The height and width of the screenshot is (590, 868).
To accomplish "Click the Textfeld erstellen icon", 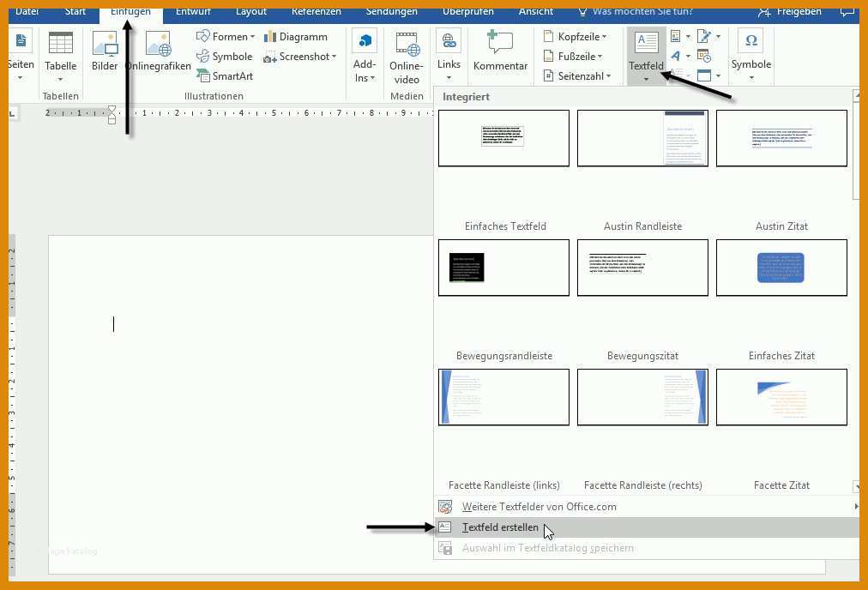I will pyautogui.click(x=445, y=527).
